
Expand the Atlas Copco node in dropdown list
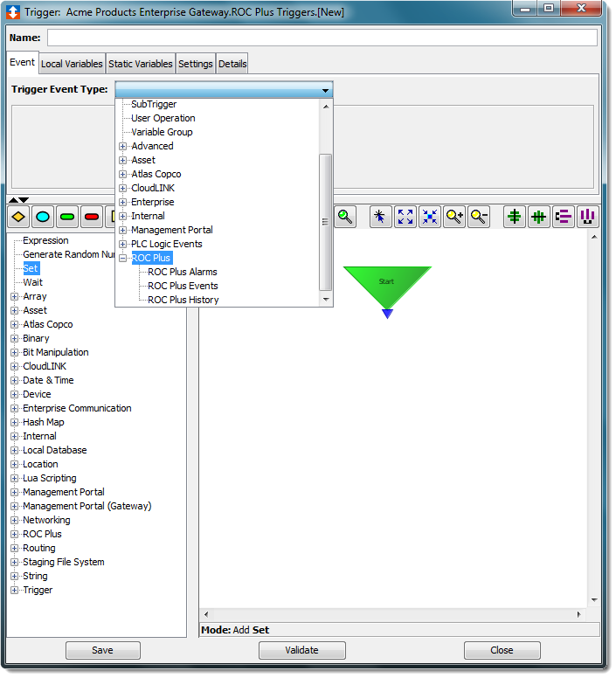click(123, 174)
